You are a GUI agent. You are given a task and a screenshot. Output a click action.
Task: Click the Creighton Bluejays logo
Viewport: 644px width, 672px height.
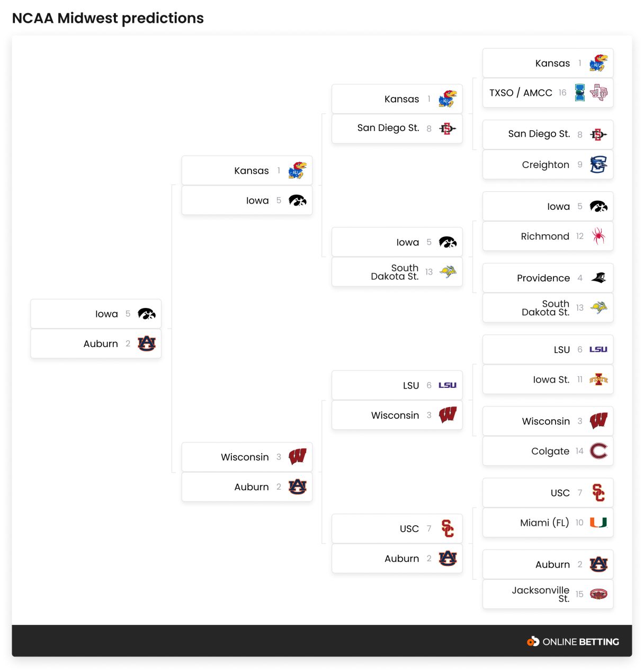tap(598, 165)
